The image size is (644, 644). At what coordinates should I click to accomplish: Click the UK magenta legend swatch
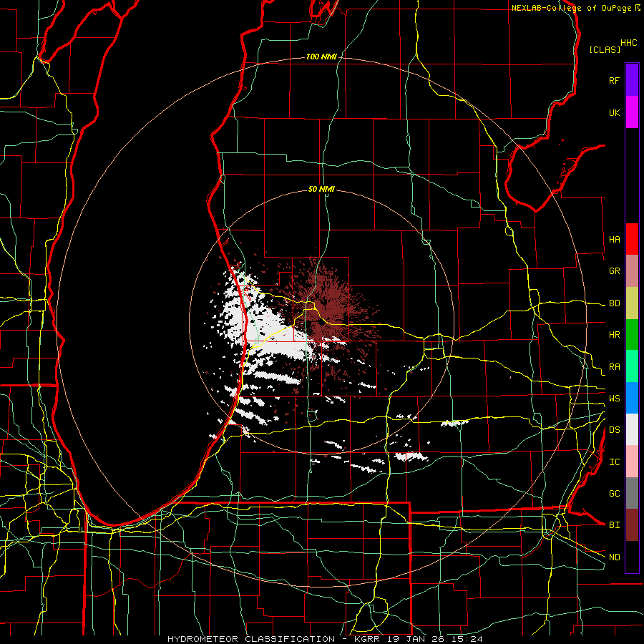click(x=632, y=112)
